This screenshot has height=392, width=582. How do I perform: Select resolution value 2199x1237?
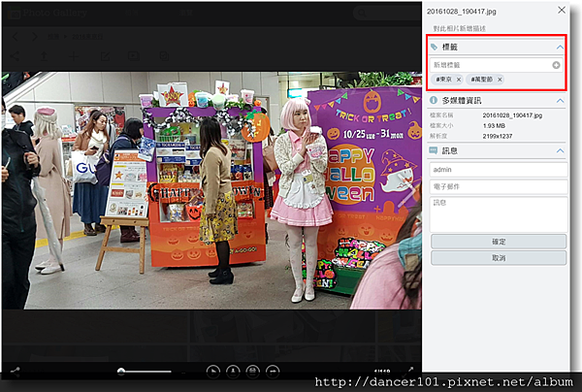pos(498,136)
